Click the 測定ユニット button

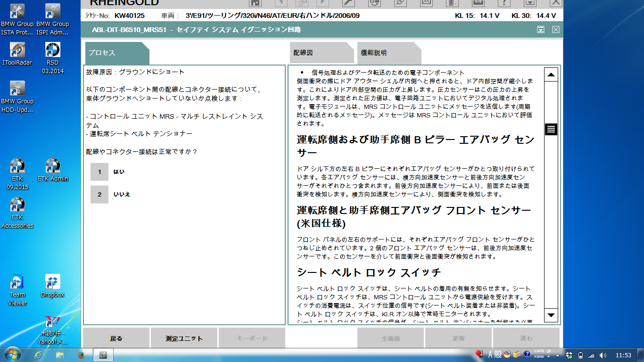(184, 338)
